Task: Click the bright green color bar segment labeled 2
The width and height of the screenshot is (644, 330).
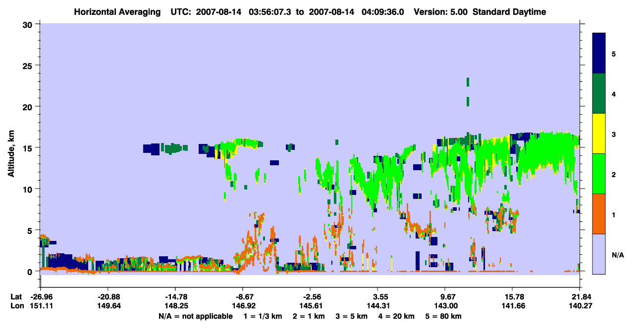Action: click(x=599, y=174)
